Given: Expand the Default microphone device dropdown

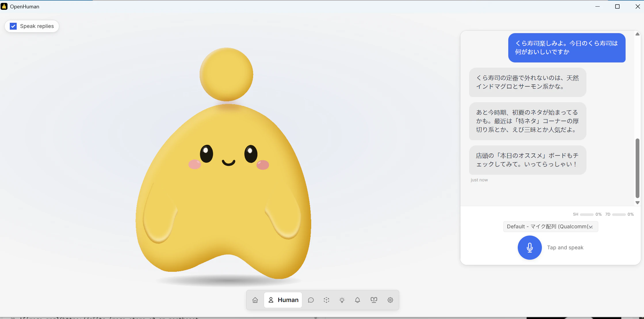Looking at the screenshot, I should (x=551, y=227).
